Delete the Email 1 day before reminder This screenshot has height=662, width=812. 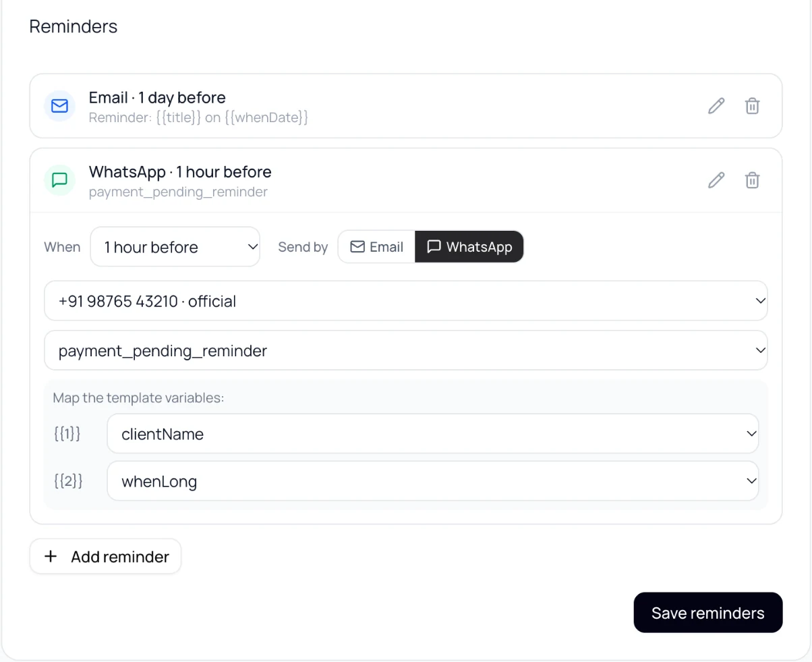(752, 106)
